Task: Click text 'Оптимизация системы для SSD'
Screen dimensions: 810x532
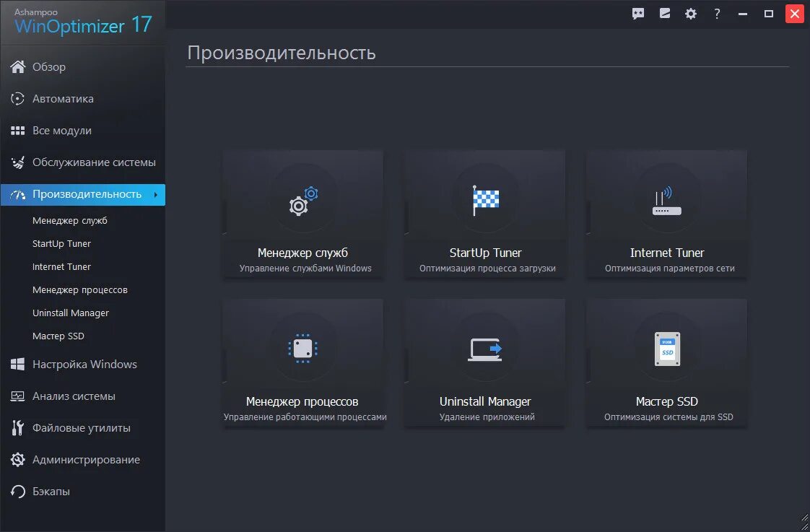Action: (x=669, y=417)
